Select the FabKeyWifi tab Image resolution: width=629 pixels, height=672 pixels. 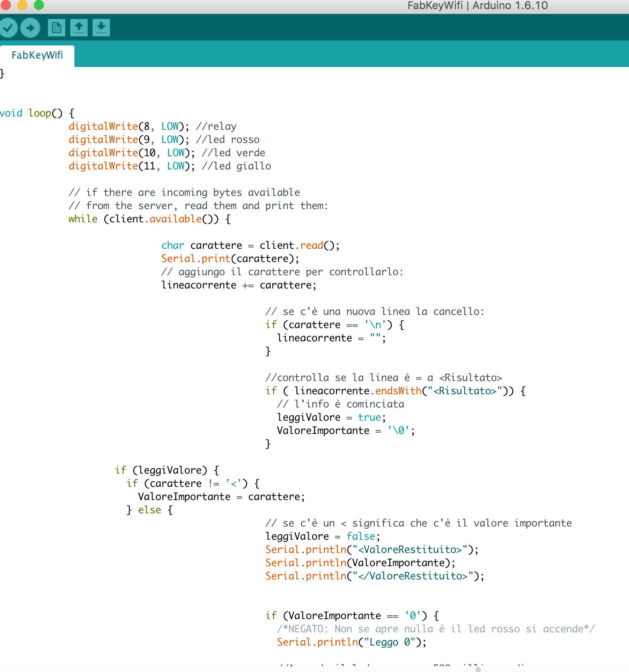pyautogui.click(x=37, y=55)
